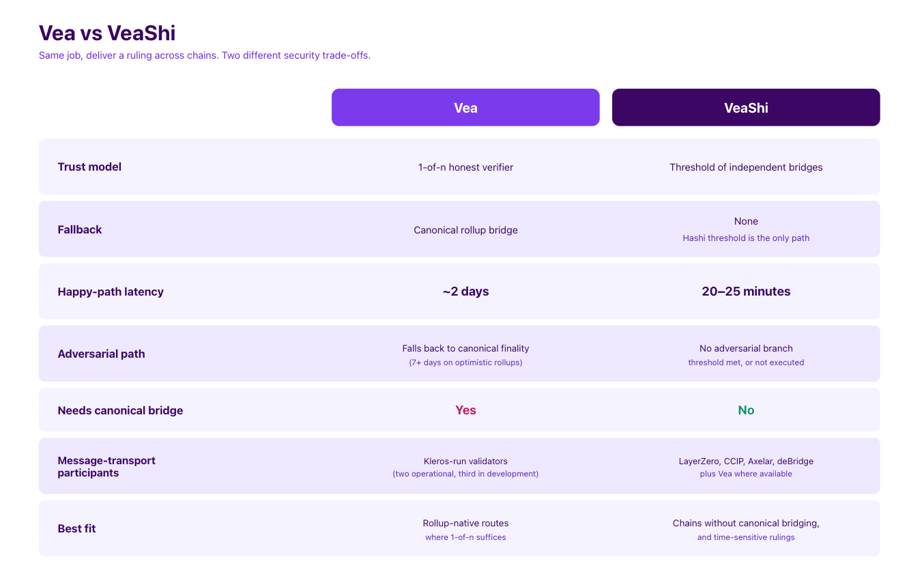Select the Trust model row label

tap(89, 167)
